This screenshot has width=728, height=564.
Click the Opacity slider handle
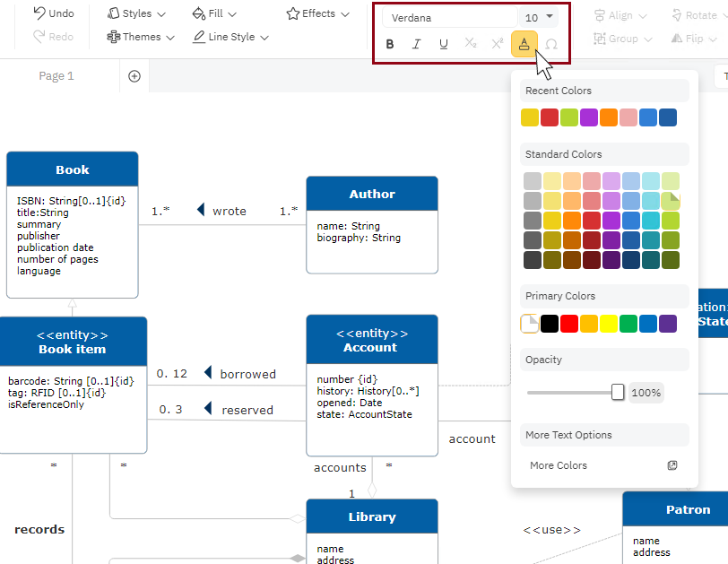618,392
